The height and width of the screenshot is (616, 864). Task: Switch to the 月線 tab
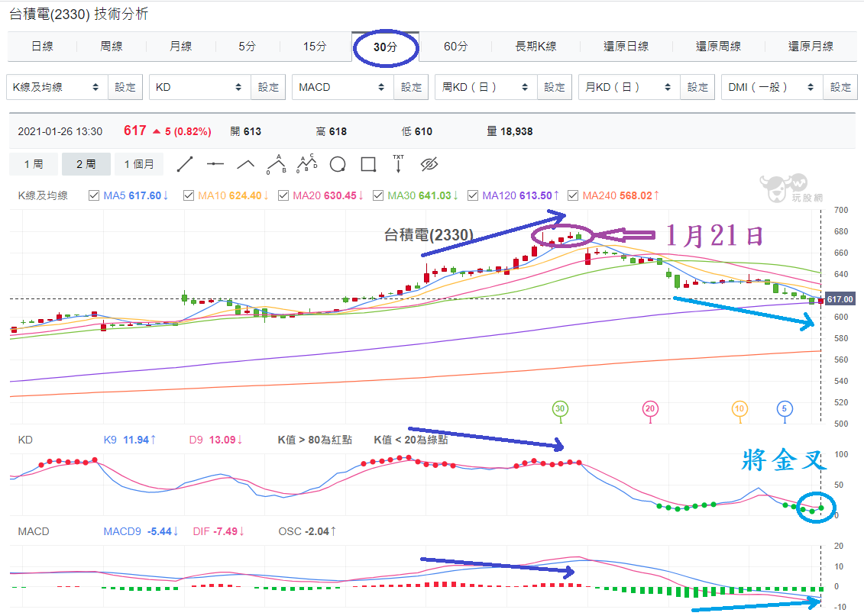tap(181, 47)
